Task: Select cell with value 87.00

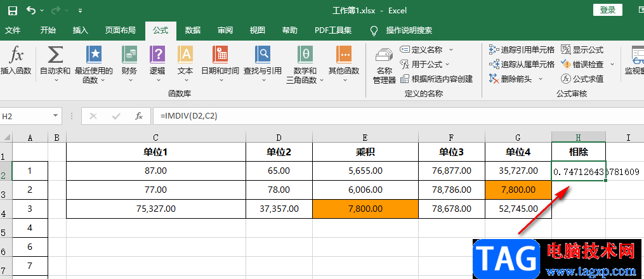Action: pyautogui.click(x=155, y=171)
